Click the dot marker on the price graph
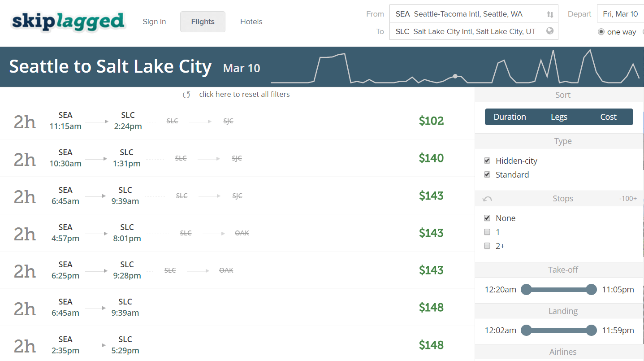Image resolution: width=644 pixels, height=361 pixels. point(455,76)
